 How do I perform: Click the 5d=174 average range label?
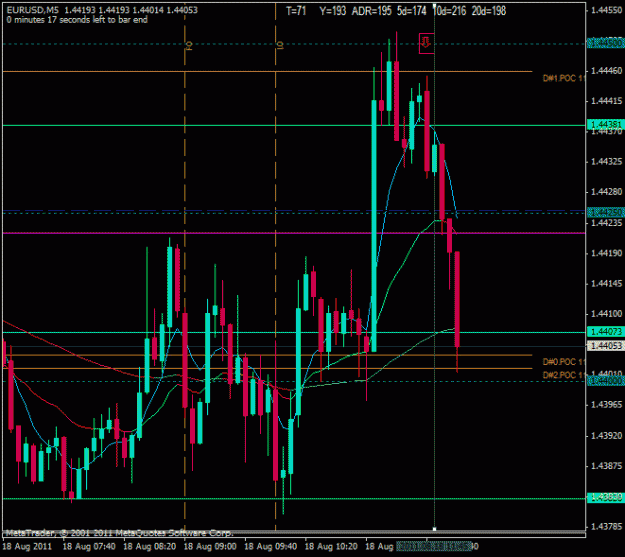[412, 11]
